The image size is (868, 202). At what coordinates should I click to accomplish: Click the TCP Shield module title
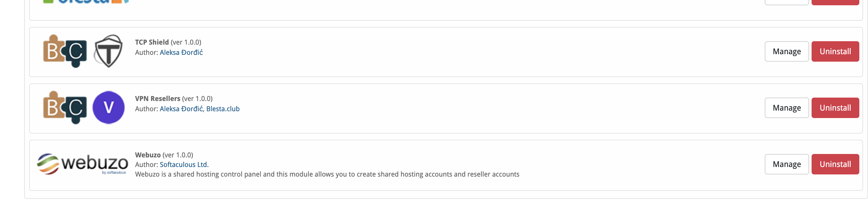point(152,42)
